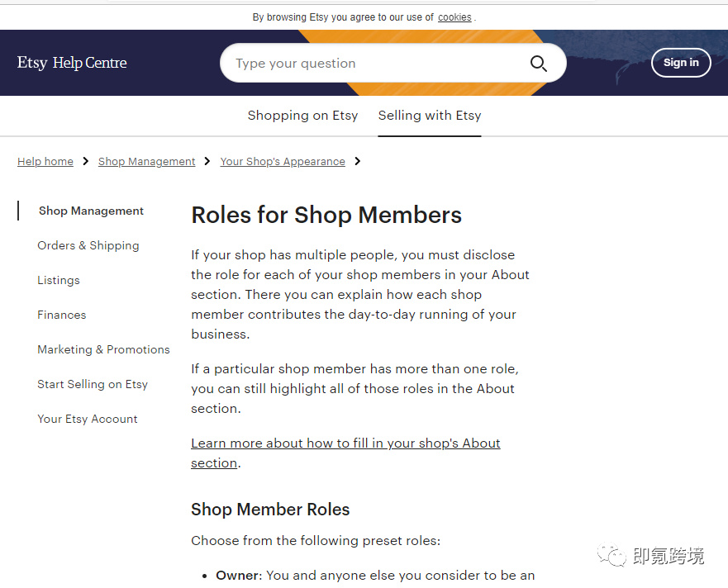The height and width of the screenshot is (588, 728).
Task: Select Shop Management in sidebar
Action: pyautogui.click(x=91, y=211)
